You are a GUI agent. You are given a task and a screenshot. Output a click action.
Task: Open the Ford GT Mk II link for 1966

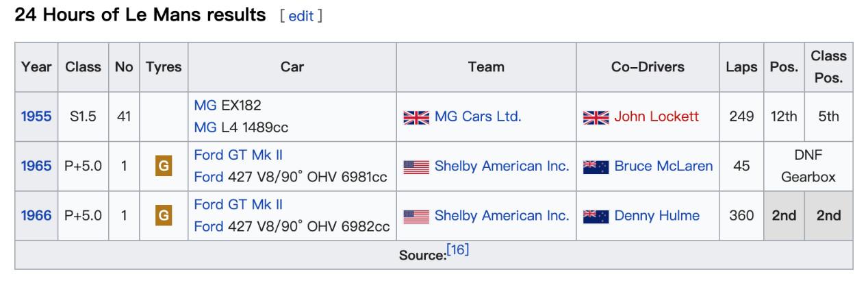[x=239, y=204]
